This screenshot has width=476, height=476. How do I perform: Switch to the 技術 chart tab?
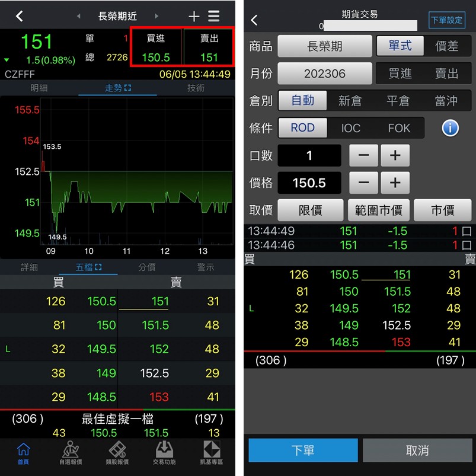pyautogui.click(x=196, y=88)
